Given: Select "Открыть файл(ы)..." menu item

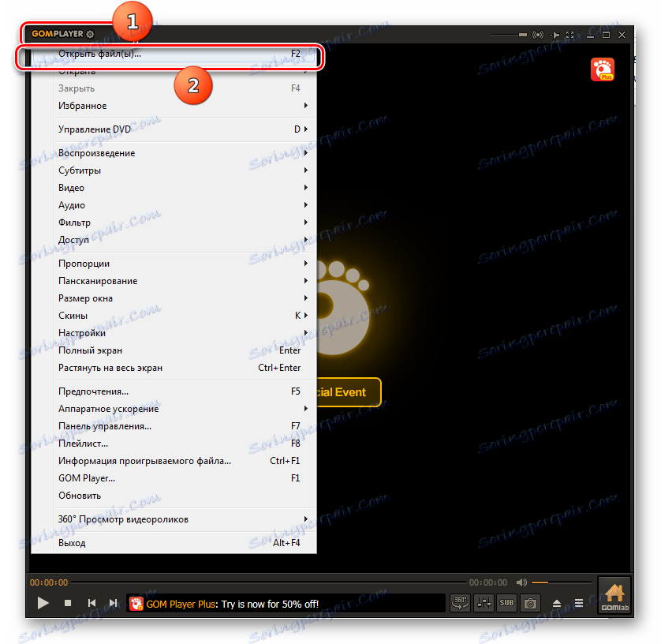Looking at the screenshot, I should (x=174, y=54).
